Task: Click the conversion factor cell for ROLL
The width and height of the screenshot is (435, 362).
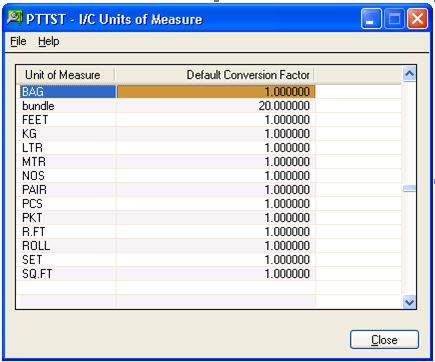Action: 216,246
